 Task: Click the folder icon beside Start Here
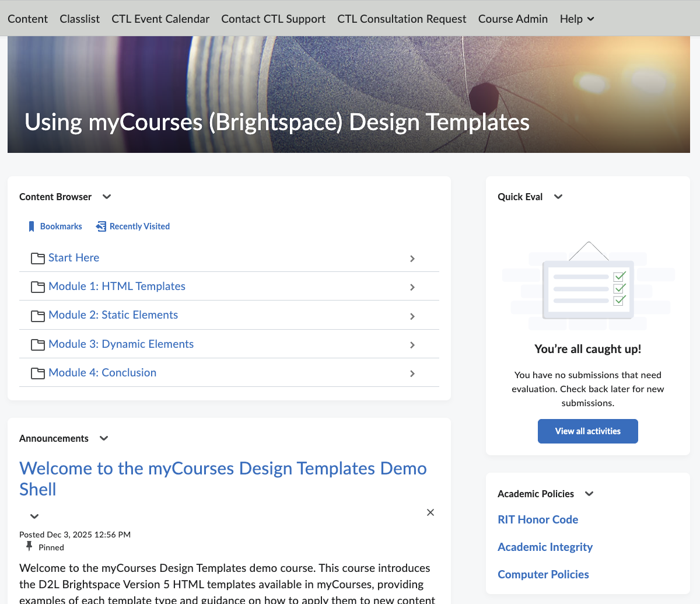pos(38,259)
